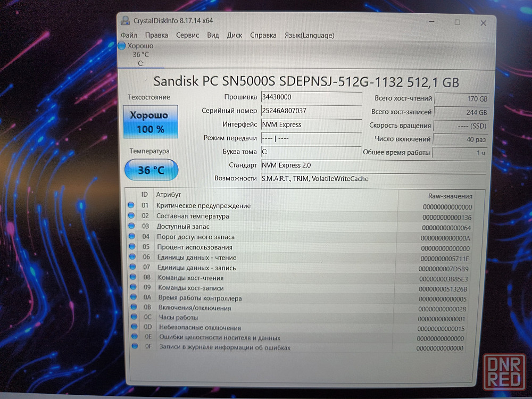Click status icon for Критическое предупреждение row
The image size is (532, 399).
(131, 205)
